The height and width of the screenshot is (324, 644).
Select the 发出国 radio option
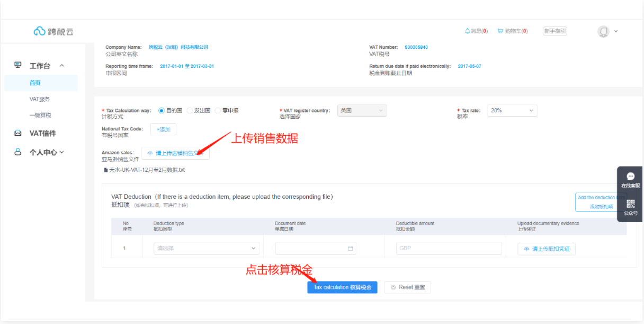tap(199, 110)
